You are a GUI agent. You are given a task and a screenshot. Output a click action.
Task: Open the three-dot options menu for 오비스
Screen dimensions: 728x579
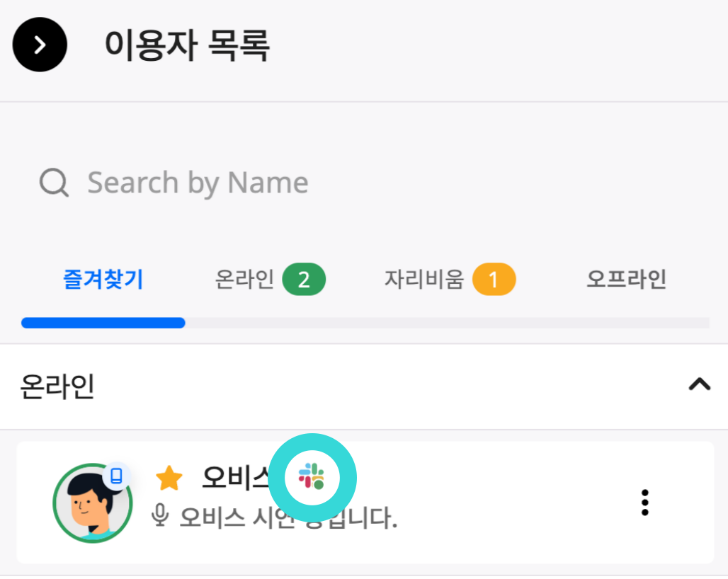tap(644, 503)
